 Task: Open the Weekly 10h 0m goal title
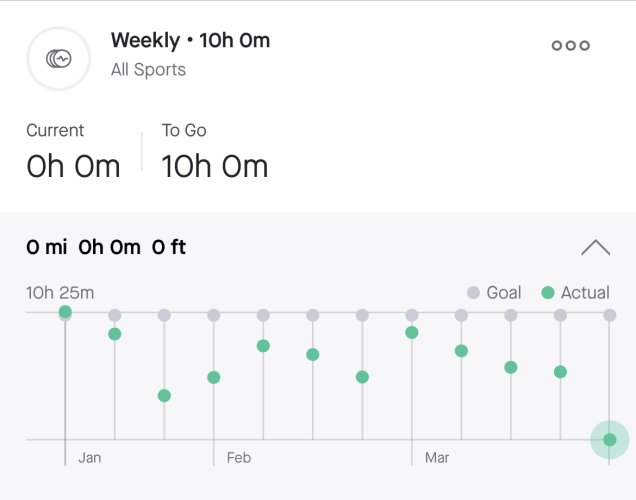pos(190,41)
